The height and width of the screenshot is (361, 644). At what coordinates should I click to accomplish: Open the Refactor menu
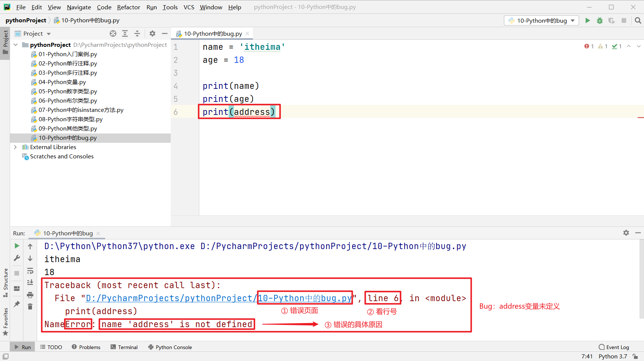click(x=128, y=7)
